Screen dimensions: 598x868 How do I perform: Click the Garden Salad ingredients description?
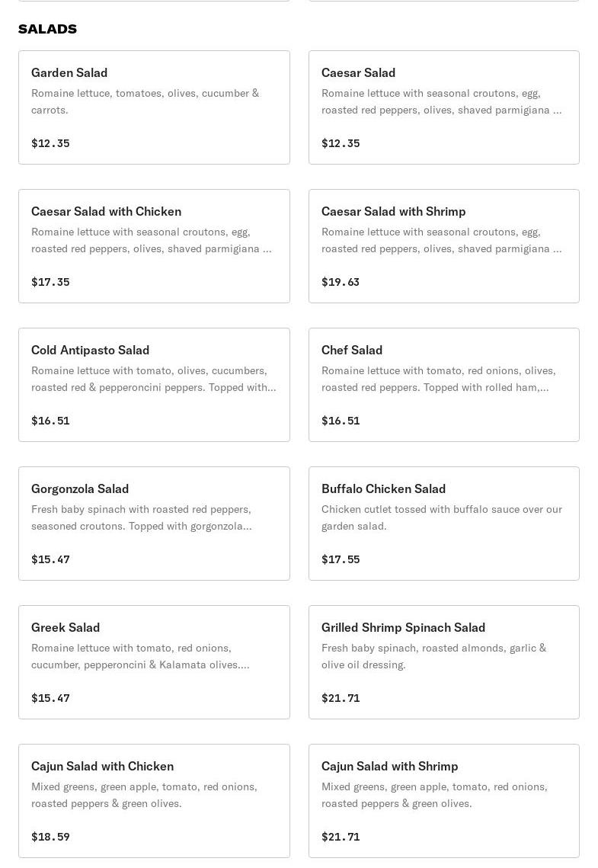145,101
